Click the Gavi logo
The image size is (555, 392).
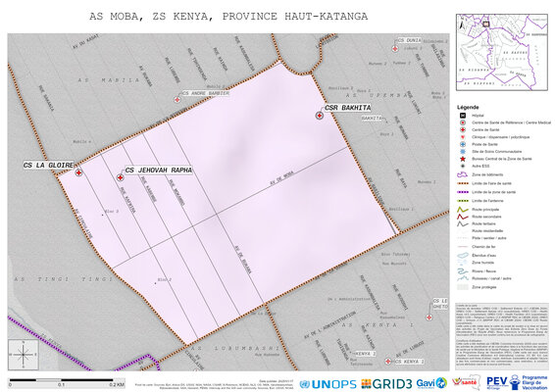pyautogui.click(x=431, y=383)
